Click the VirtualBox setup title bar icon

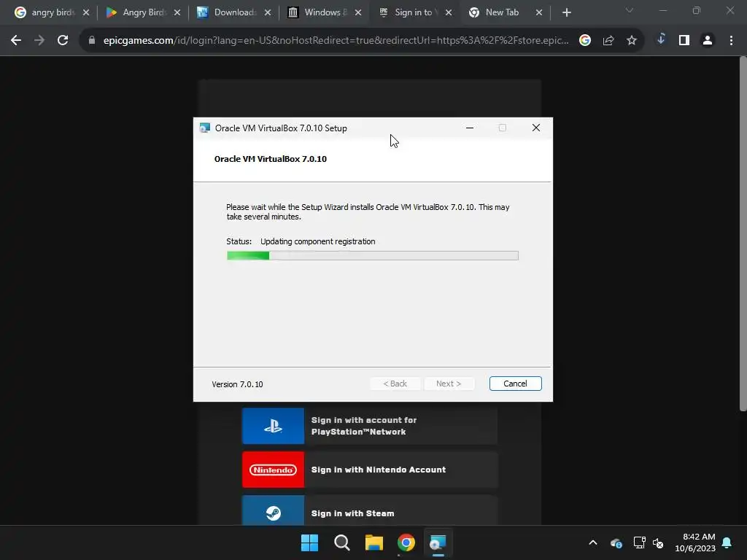[x=205, y=128]
